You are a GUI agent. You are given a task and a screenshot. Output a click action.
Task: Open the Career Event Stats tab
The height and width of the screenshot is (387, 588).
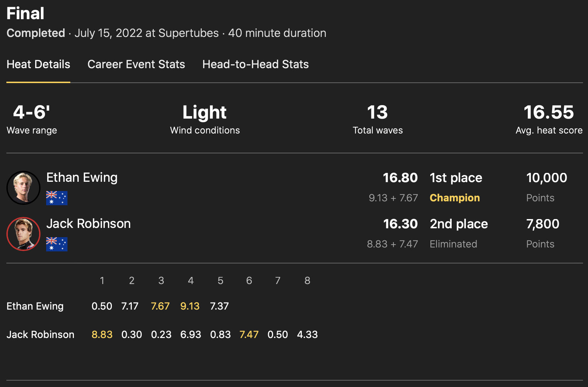coord(136,64)
